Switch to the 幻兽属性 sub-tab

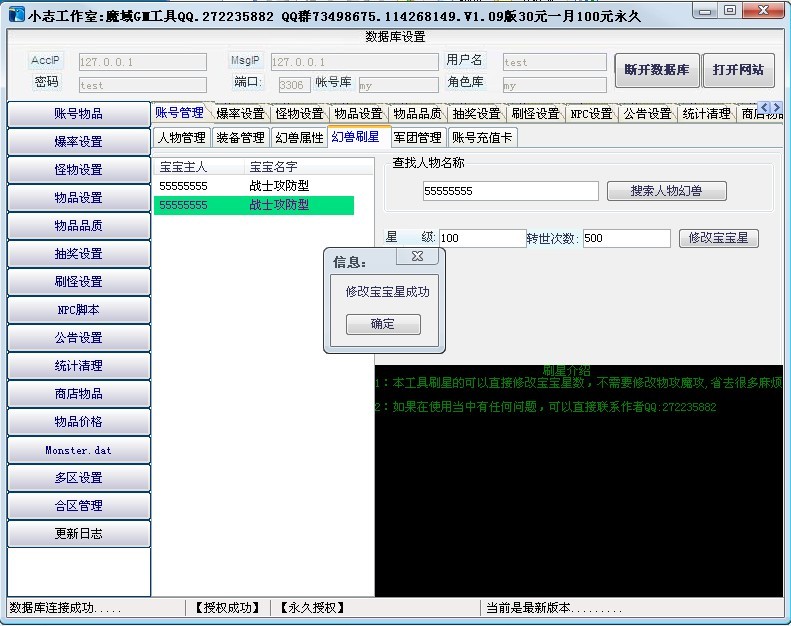[x=299, y=138]
